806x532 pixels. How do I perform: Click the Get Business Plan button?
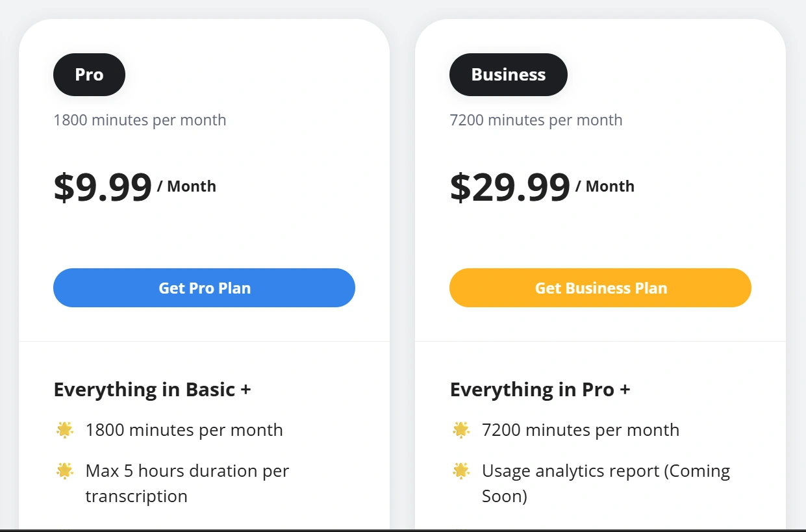point(600,288)
